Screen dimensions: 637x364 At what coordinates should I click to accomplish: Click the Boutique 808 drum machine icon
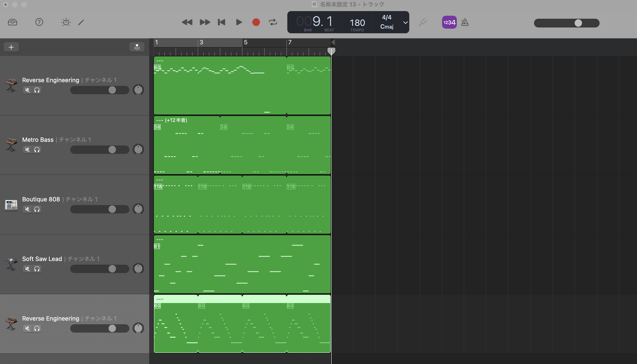pyautogui.click(x=11, y=205)
